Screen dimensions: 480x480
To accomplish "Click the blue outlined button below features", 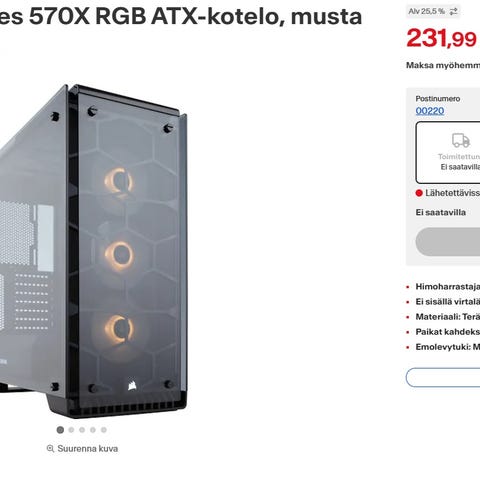I will point(443,377).
